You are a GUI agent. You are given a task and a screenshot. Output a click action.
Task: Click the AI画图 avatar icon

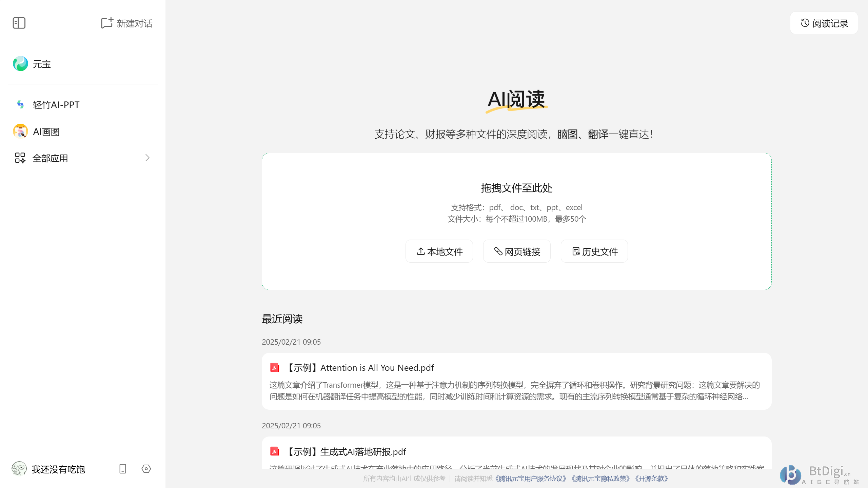20,131
